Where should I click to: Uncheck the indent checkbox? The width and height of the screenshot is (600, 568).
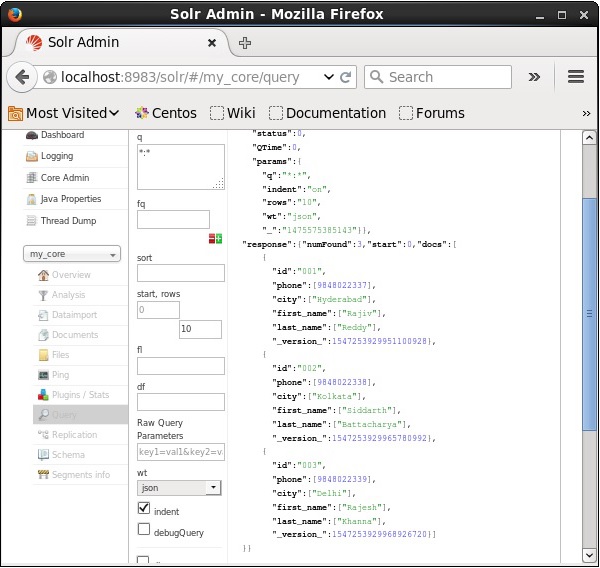(144, 509)
